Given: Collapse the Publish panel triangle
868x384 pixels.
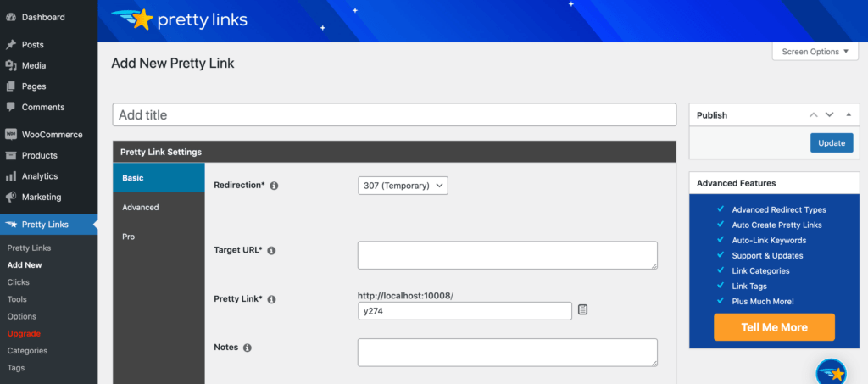Looking at the screenshot, I should point(849,114).
